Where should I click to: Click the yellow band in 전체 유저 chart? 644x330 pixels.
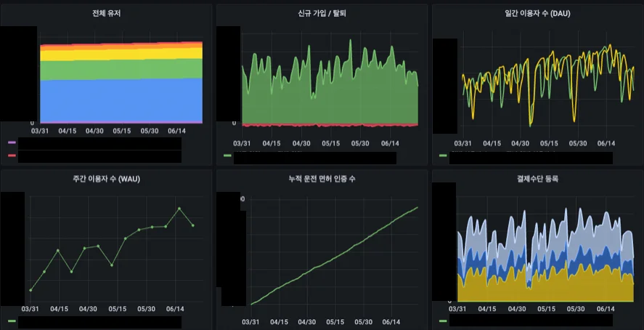click(120, 53)
